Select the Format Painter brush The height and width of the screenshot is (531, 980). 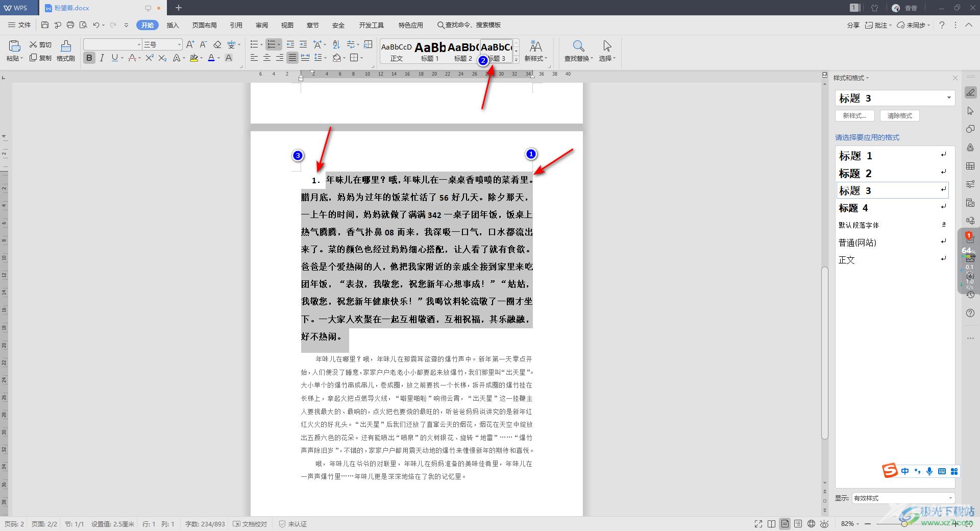point(66,51)
